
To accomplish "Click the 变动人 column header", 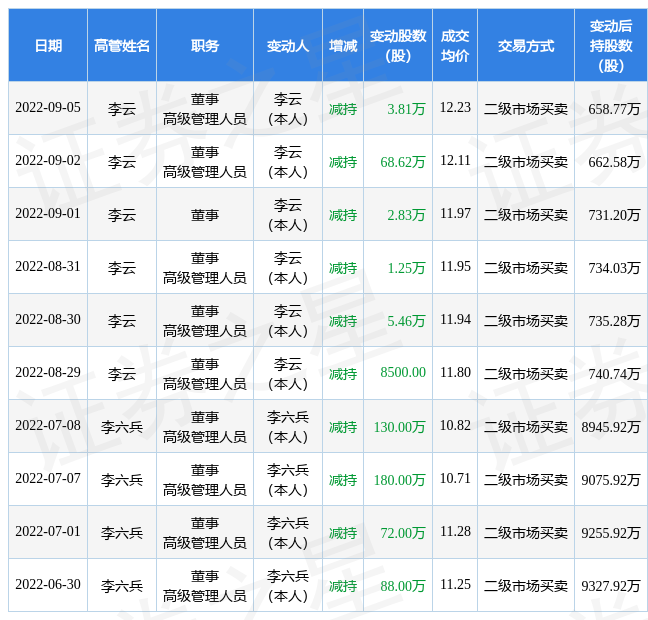I will pyautogui.click(x=288, y=45).
